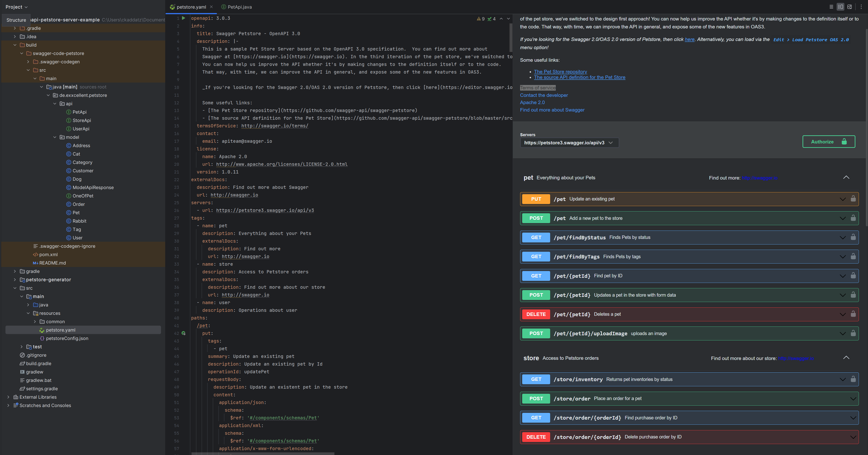Open StoreApi in project tree
This screenshot has width=868, height=455.
pos(82,121)
